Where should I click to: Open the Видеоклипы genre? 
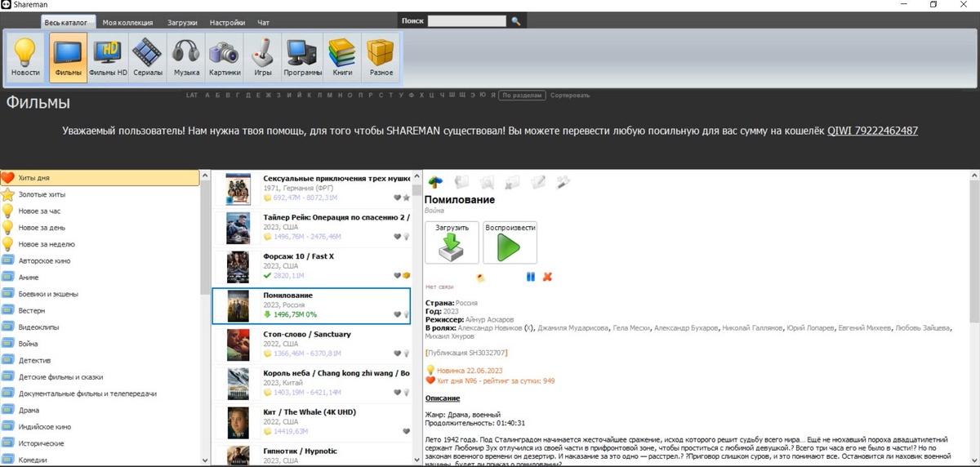tap(100, 327)
